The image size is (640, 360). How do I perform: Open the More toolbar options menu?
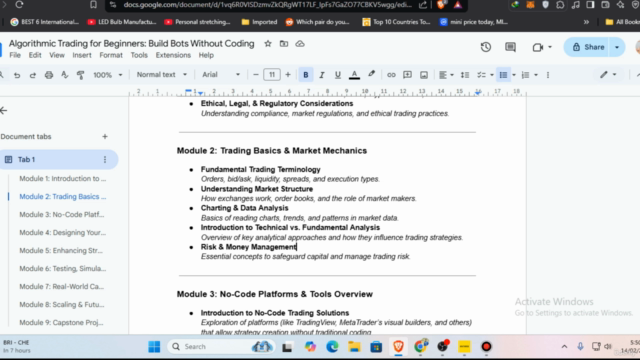pos(548,75)
